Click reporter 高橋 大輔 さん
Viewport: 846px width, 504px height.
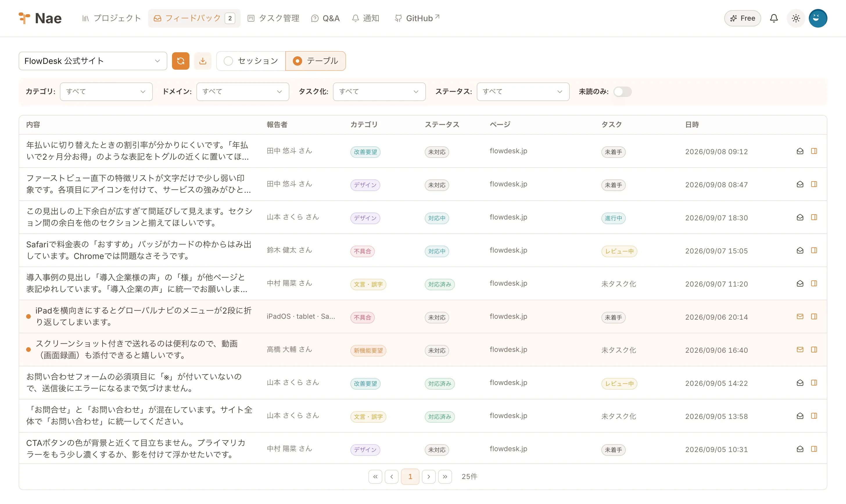click(289, 350)
